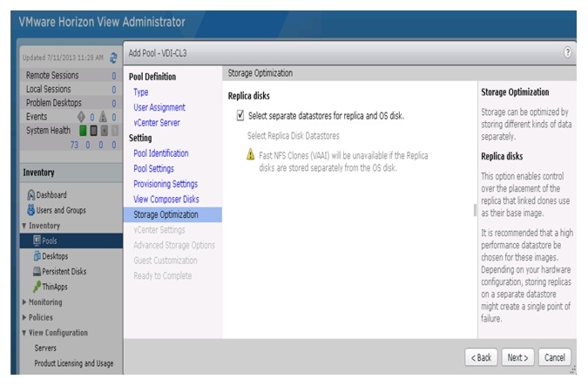
Task: Click the Local Sessions count
Action: click(x=113, y=89)
